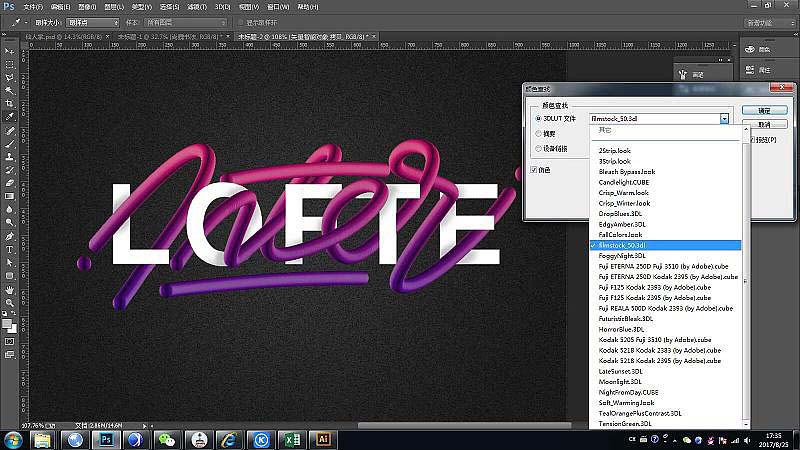Click the confirm button in dialog
The image size is (800, 450).
click(764, 110)
